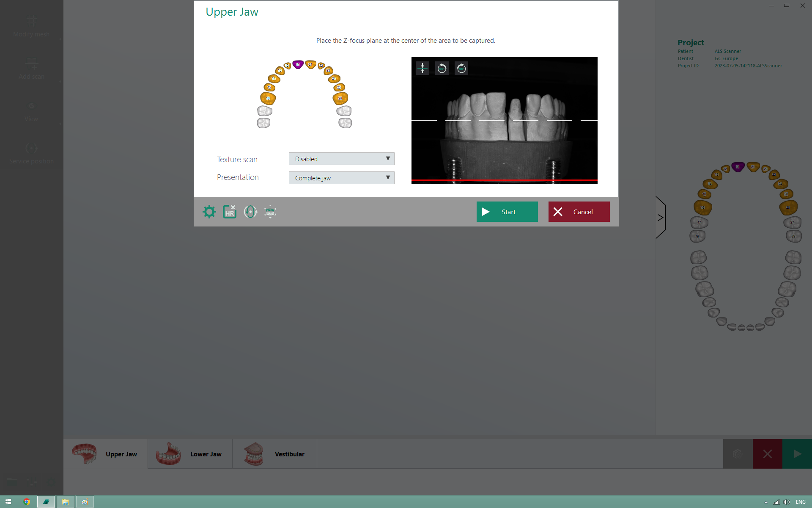Rotate the camera view 90° counterclockwise
The image size is (812, 508).
click(x=442, y=68)
